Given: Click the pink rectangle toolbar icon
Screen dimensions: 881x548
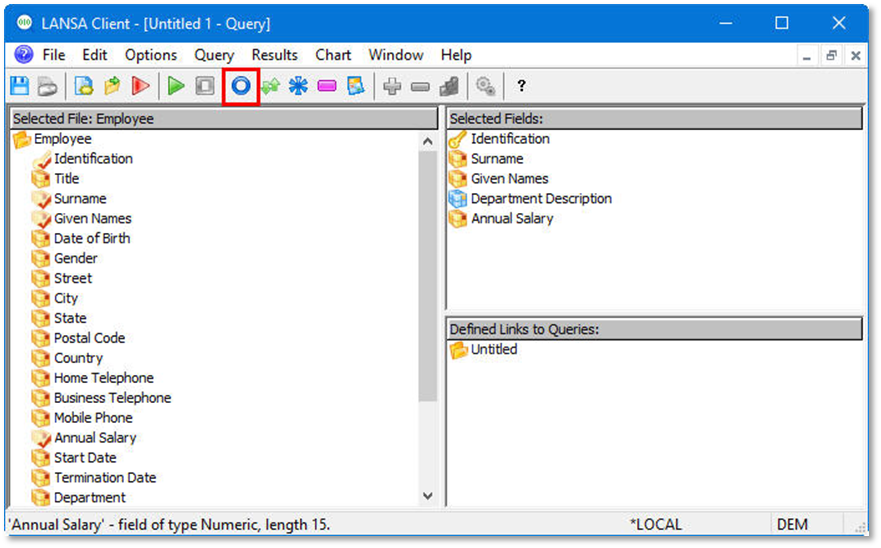Looking at the screenshot, I should tap(327, 86).
